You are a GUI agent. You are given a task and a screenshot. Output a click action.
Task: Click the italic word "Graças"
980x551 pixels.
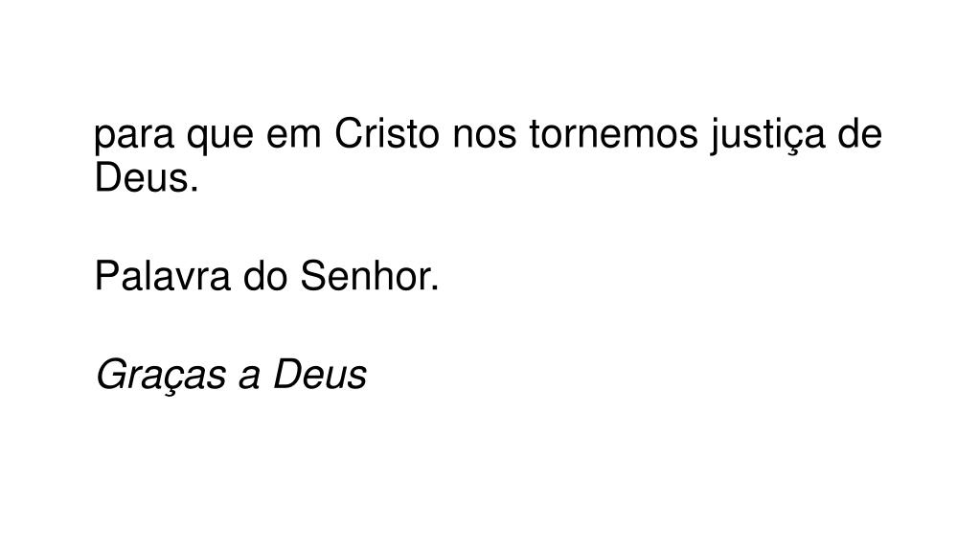(x=161, y=376)
